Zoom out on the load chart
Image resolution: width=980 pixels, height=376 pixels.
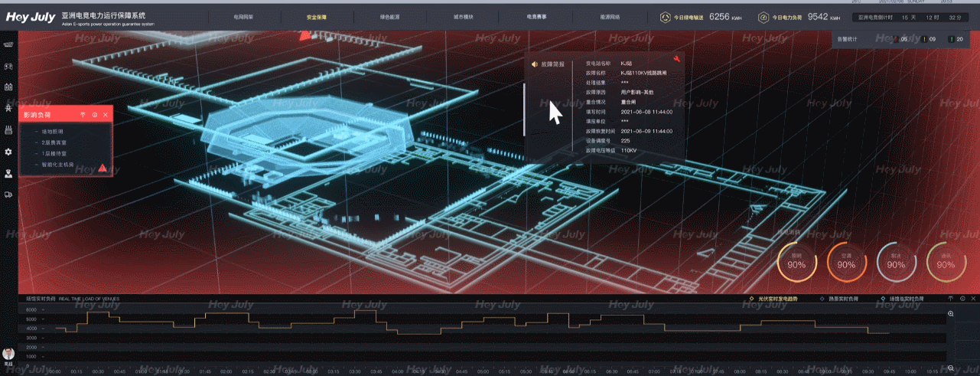(x=951, y=368)
